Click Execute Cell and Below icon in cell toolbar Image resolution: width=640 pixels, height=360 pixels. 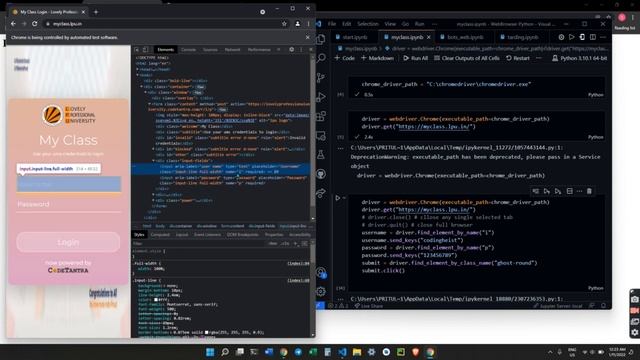click(x=558, y=191)
